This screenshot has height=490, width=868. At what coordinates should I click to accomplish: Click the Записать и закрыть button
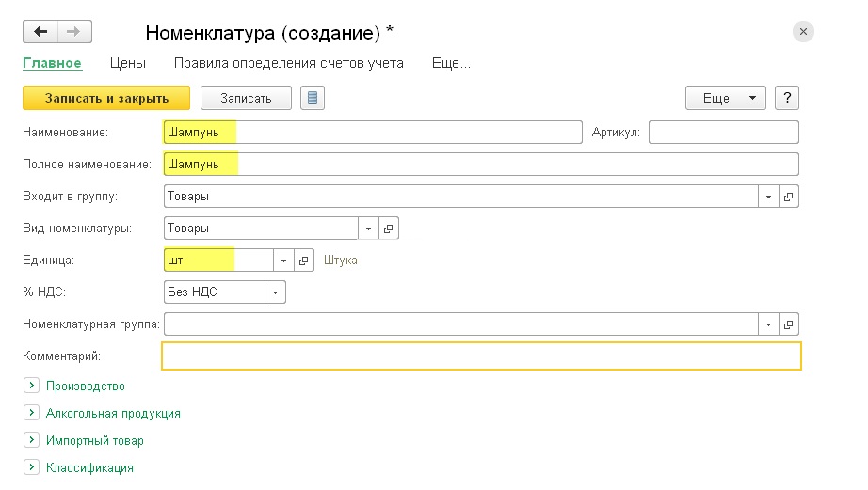106,98
